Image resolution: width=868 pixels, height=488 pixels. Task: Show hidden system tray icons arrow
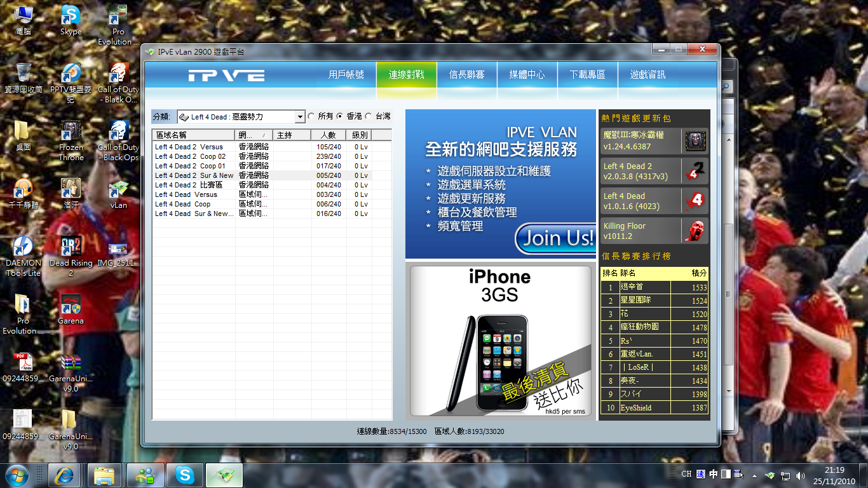(754, 475)
